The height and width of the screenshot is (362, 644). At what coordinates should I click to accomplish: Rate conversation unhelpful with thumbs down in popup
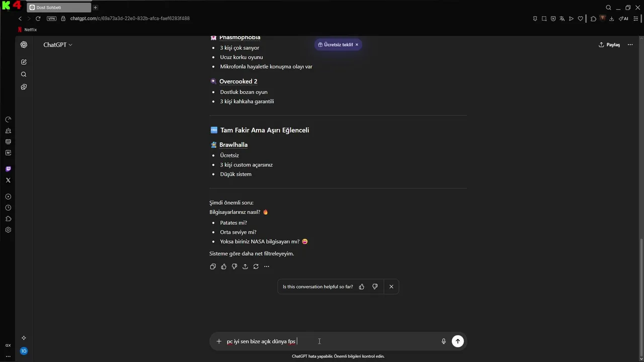coord(375,287)
